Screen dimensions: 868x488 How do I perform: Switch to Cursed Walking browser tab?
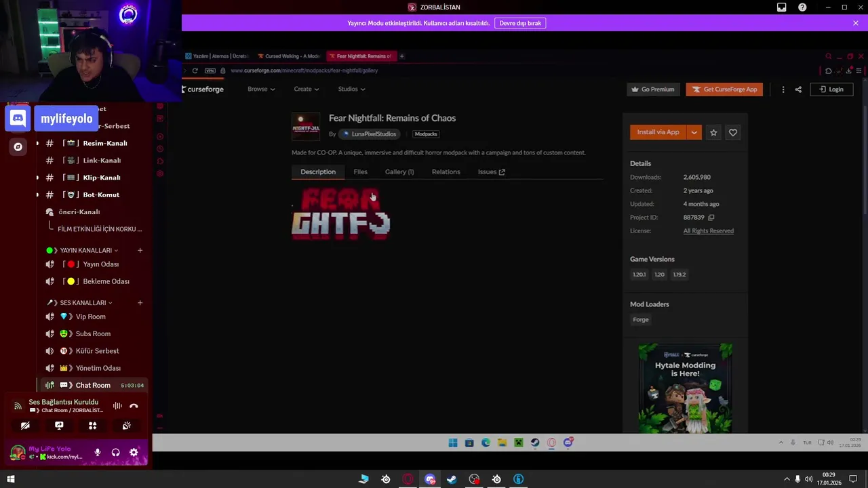tap(289, 56)
